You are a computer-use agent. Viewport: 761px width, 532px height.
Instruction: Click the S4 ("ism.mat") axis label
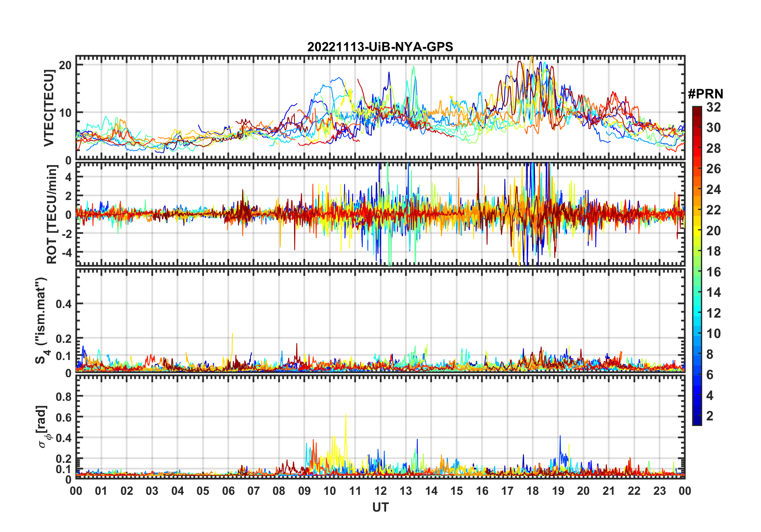(42, 320)
